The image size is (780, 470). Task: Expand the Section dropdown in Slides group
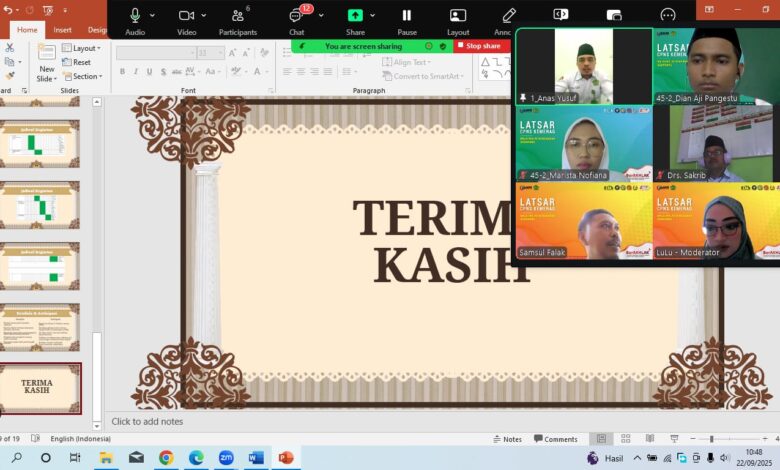click(x=82, y=76)
